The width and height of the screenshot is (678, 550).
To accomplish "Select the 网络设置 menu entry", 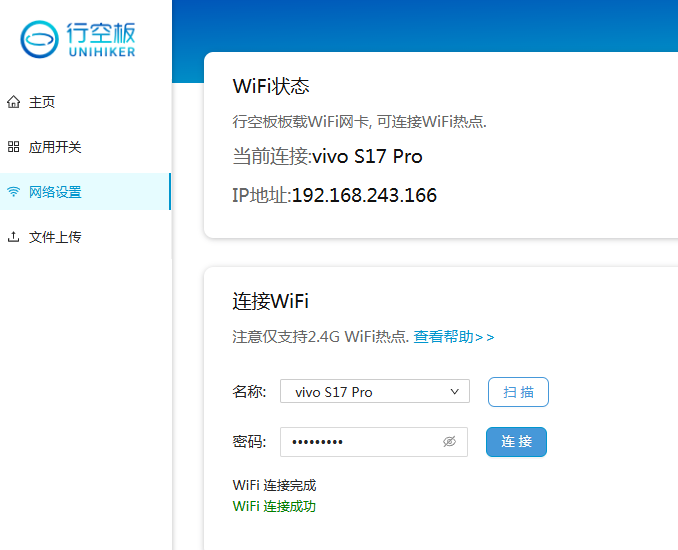I will pyautogui.click(x=55, y=192).
